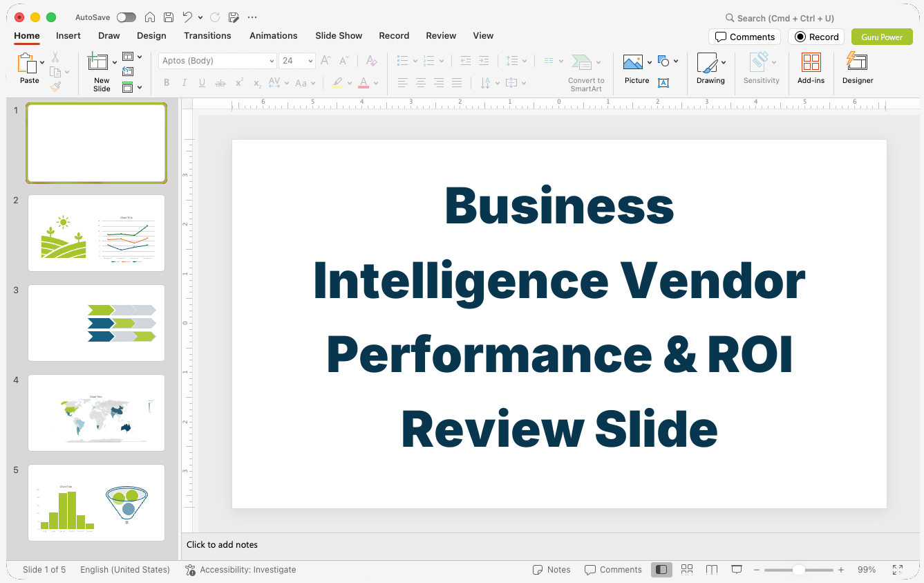The image size is (924, 583).
Task: Switch to Reading view
Action: [712, 570]
